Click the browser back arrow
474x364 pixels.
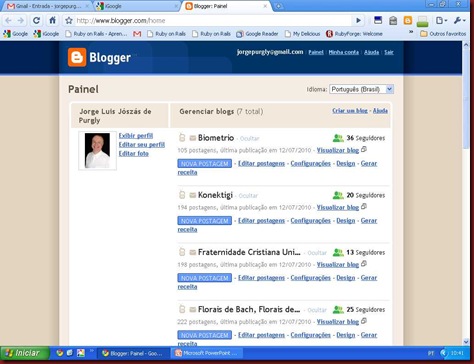click(x=9, y=21)
